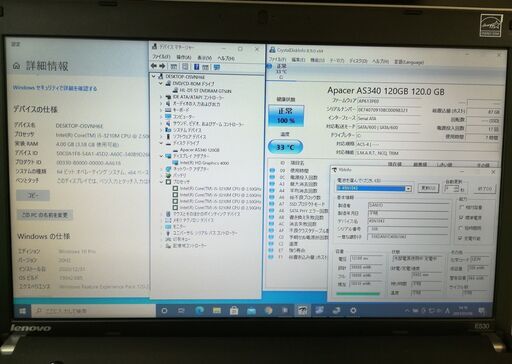
Task: Show hidden tray icons chevron
Action: [x=407, y=311]
